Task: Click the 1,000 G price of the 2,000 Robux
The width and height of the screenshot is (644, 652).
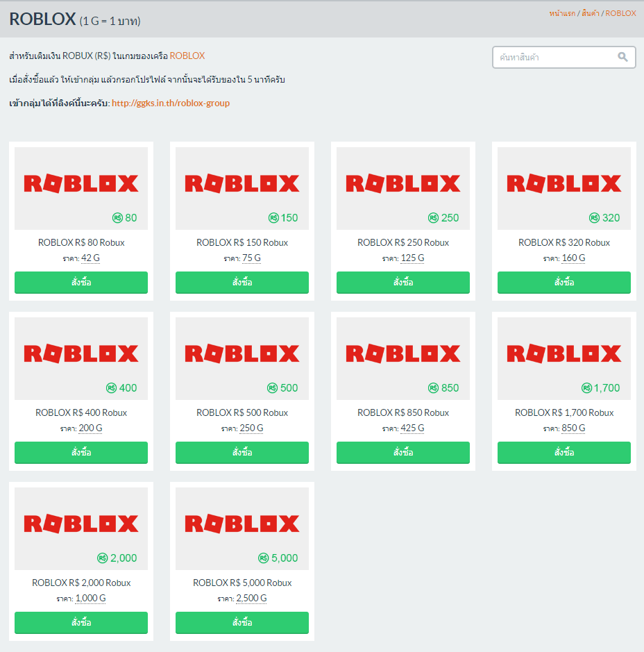Action: (91, 598)
